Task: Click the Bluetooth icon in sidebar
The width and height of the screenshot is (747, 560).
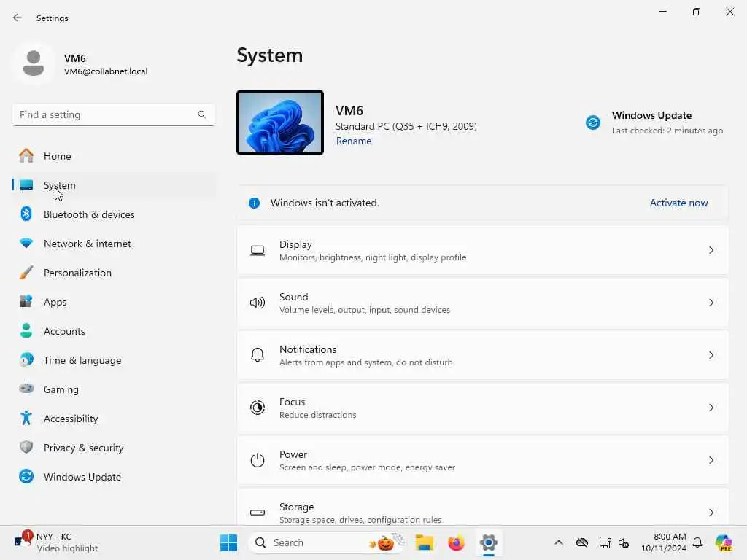Action: coord(26,214)
